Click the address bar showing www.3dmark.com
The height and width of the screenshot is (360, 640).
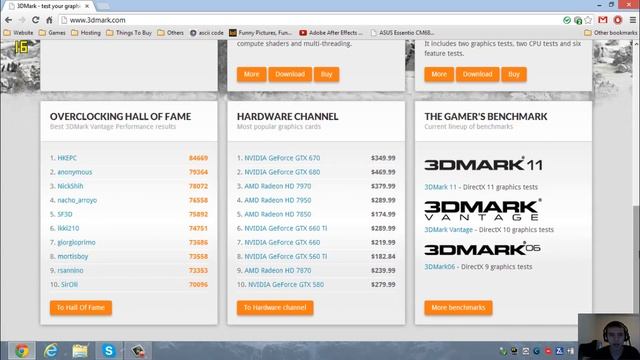(x=310, y=20)
